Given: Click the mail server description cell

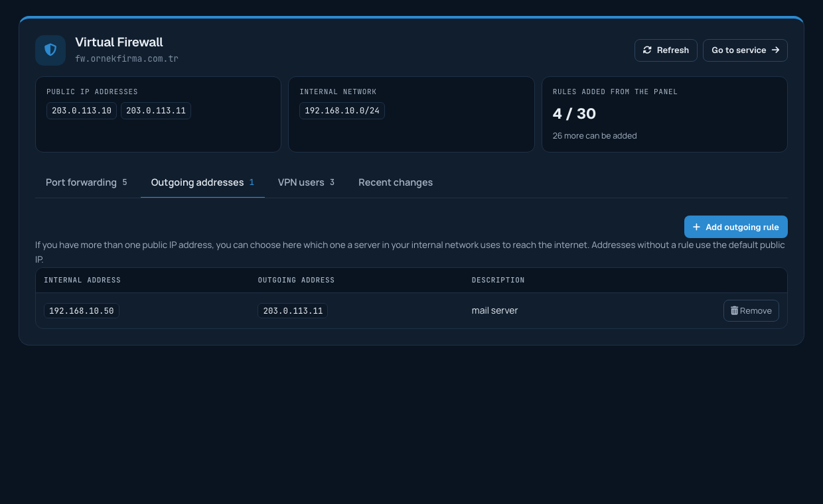Looking at the screenshot, I should coord(494,310).
